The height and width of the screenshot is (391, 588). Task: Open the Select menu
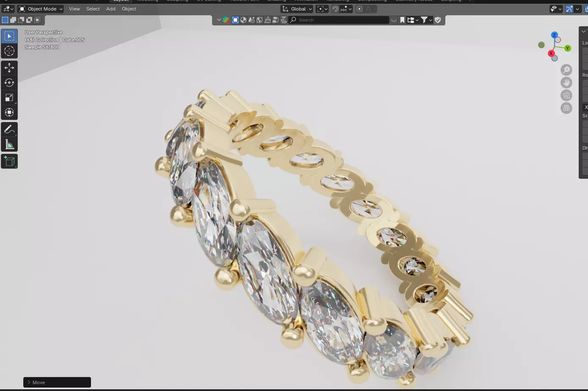point(93,9)
